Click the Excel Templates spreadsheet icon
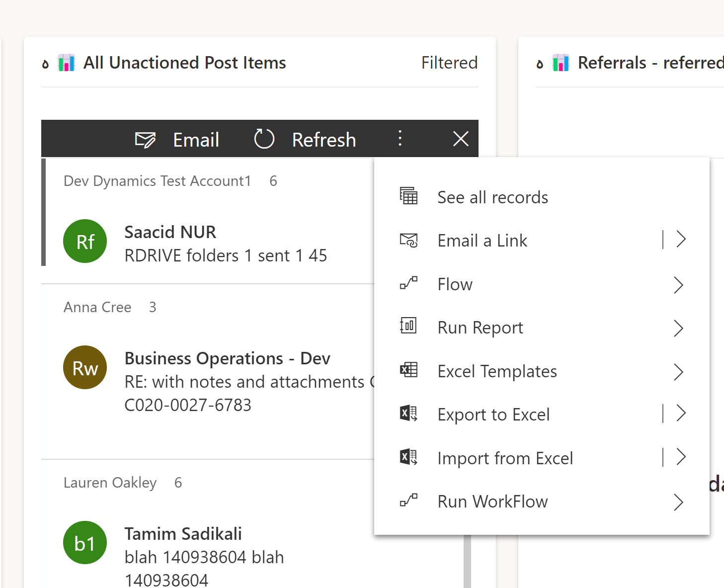Image resolution: width=724 pixels, height=588 pixels. pyautogui.click(x=408, y=370)
